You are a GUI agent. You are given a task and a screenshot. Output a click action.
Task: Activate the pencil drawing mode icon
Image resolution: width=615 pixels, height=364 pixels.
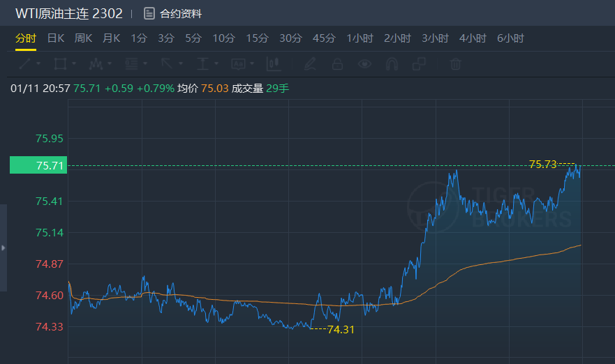click(310, 64)
